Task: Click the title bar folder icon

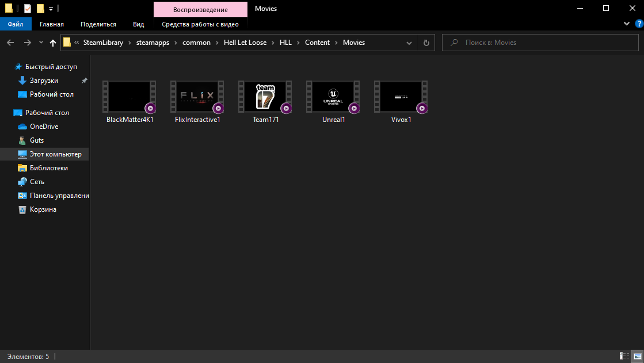Action: pos(9,8)
